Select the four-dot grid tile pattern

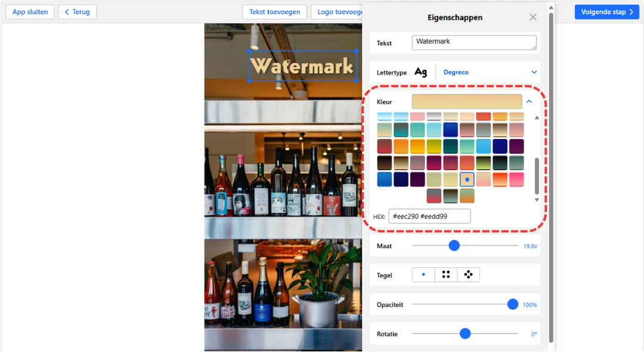pos(445,274)
